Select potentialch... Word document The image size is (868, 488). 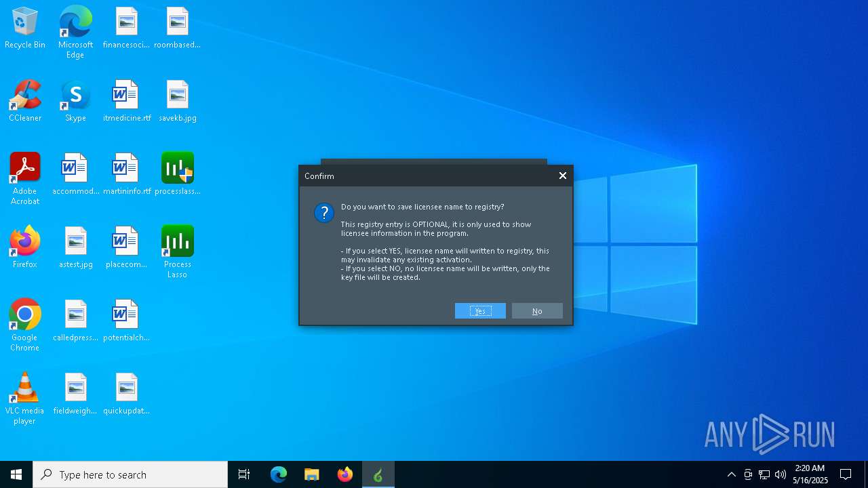point(126,321)
